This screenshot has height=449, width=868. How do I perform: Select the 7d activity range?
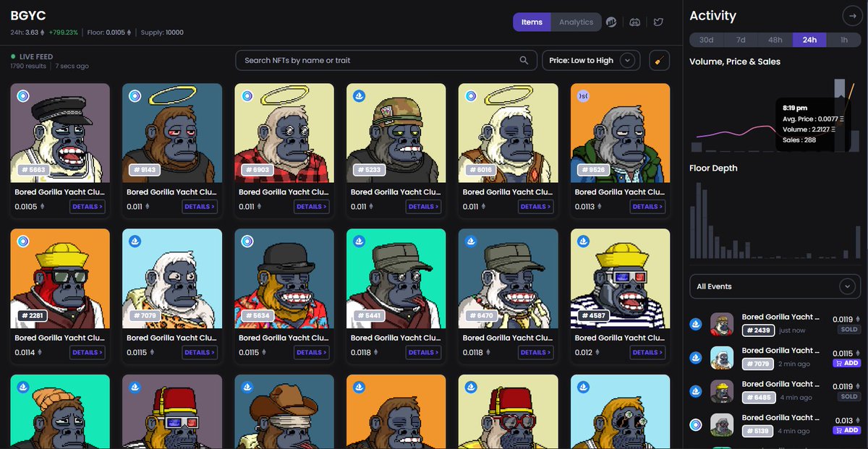(x=741, y=40)
